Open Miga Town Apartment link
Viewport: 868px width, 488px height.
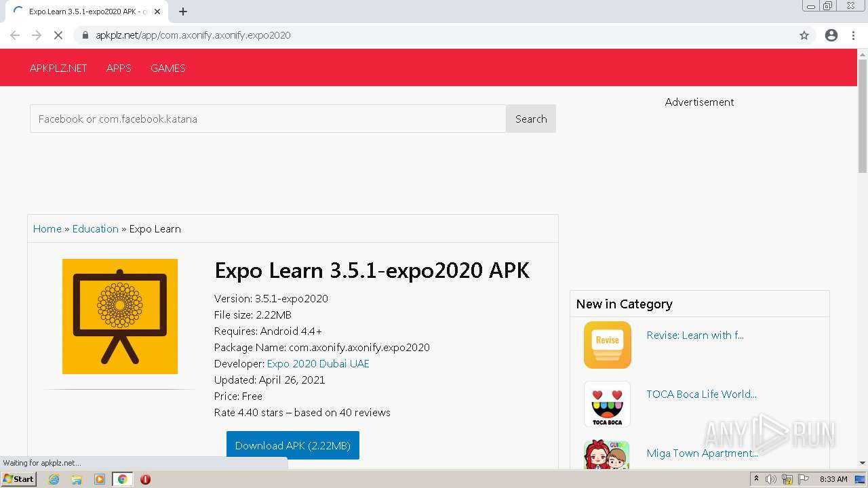[703, 453]
